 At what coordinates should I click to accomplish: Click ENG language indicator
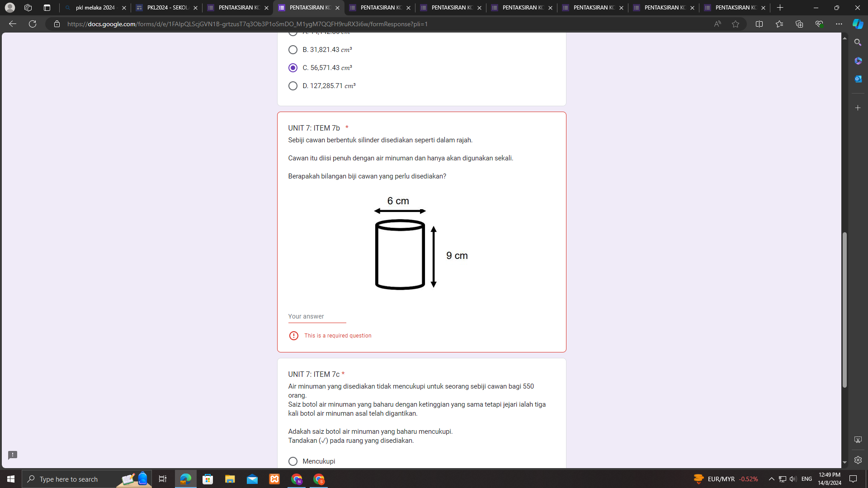807,479
